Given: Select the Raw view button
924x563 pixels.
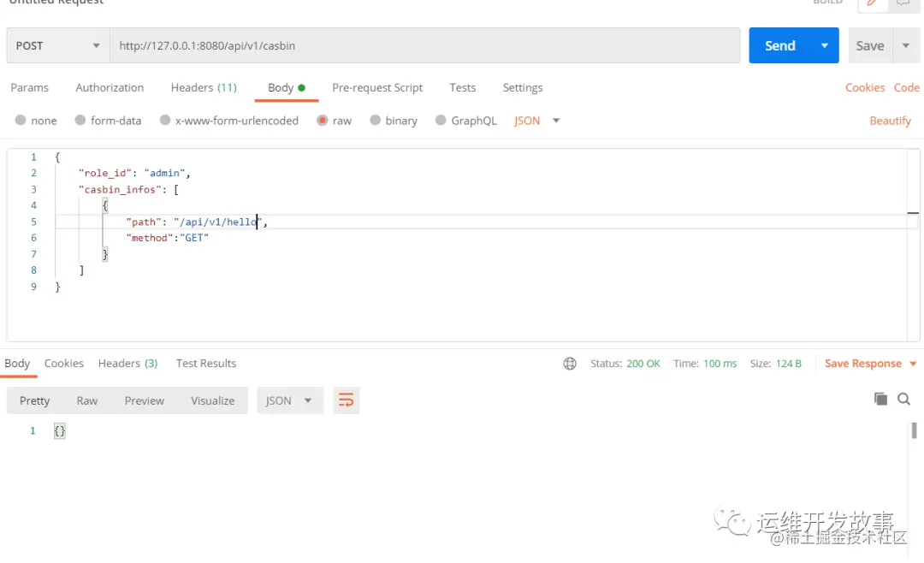Looking at the screenshot, I should pos(86,401).
